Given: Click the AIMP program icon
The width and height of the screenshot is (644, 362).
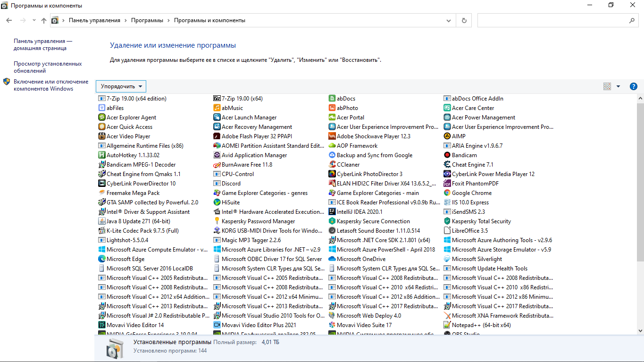Looking at the screenshot, I should click(447, 136).
